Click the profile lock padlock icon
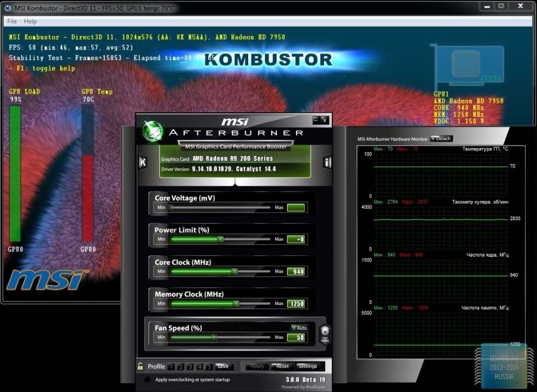Image resolution: width=537 pixels, height=392 pixels. click(140, 366)
